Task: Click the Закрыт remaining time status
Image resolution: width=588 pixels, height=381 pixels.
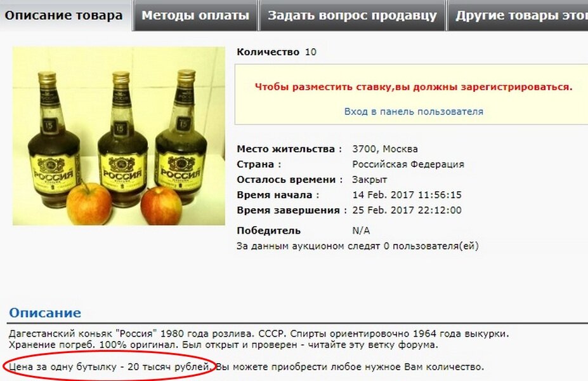Action: [369, 180]
